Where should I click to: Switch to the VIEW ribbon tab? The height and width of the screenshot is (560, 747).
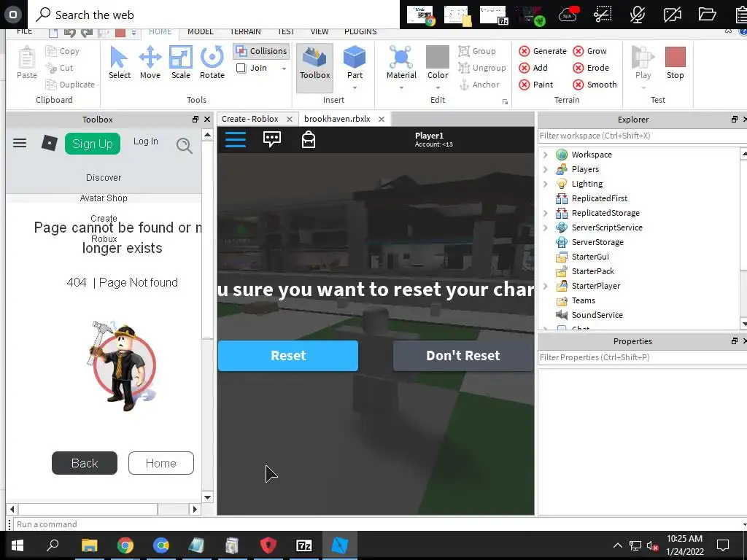(x=320, y=32)
